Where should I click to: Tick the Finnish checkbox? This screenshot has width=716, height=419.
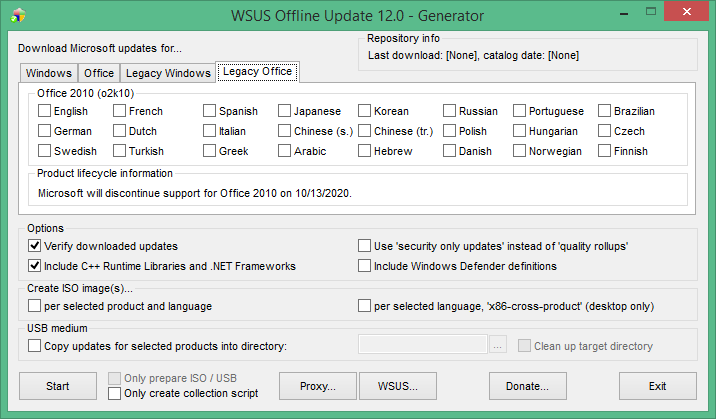[x=604, y=151]
